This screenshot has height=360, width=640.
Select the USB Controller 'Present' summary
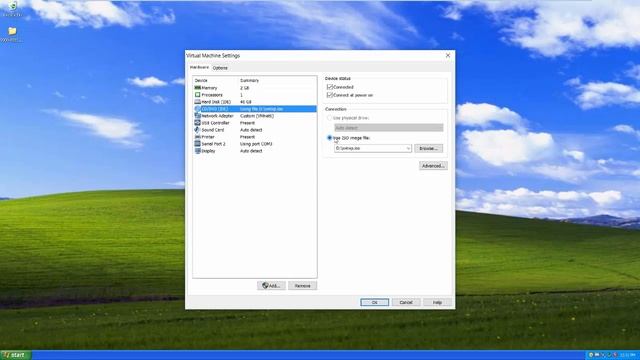point(247,123)
